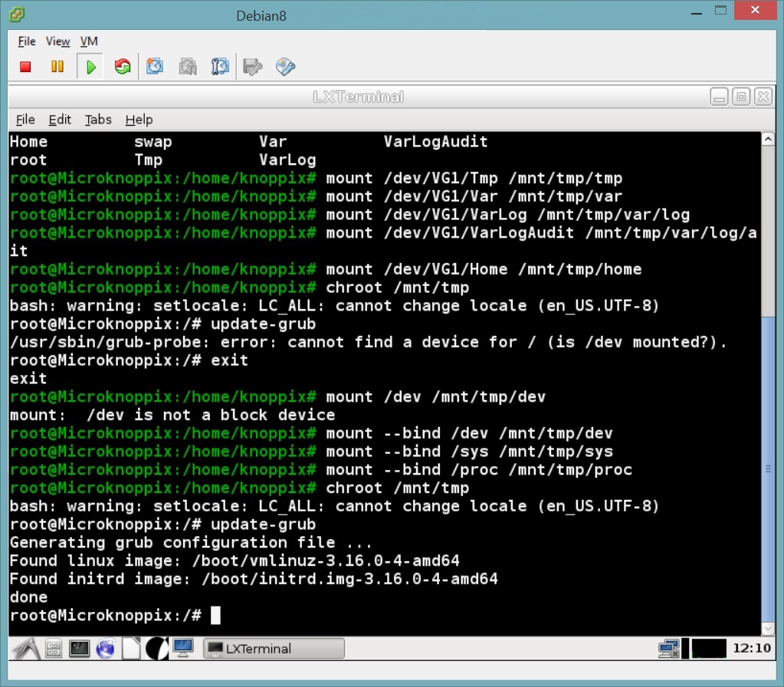Click the 'Found linux image' line
784x687 pixels.
[x=235, y=560]
